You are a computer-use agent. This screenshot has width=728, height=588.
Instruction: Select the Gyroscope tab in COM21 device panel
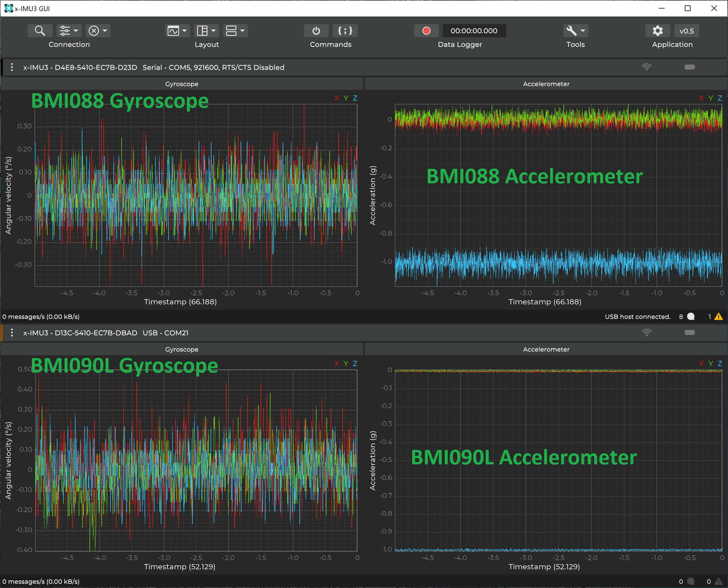(x=182, y=349)
